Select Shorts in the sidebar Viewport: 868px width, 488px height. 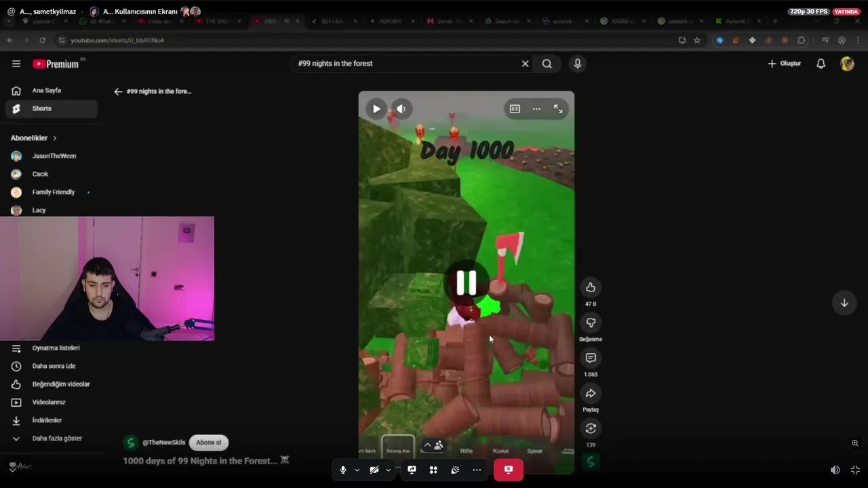click(52, 108)
